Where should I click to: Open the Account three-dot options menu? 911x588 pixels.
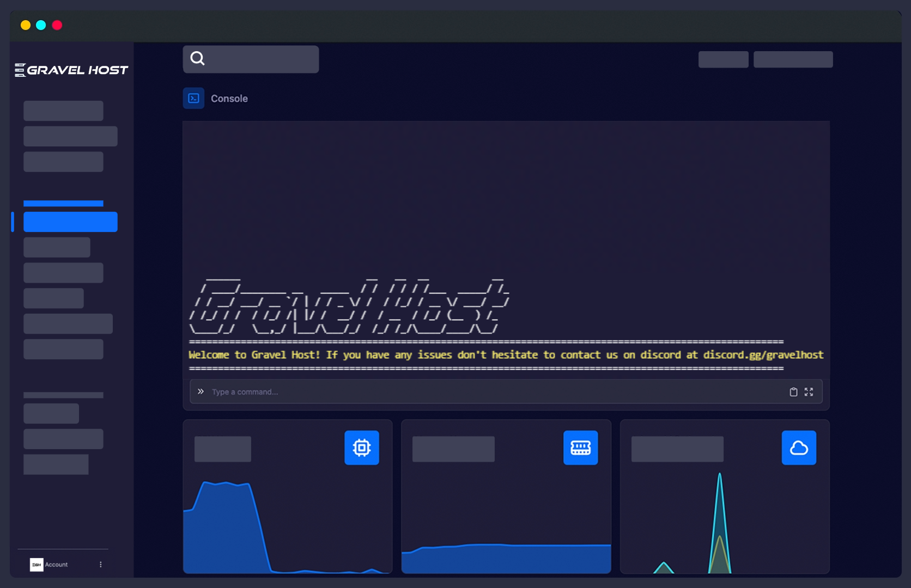(x=100, y=565)
